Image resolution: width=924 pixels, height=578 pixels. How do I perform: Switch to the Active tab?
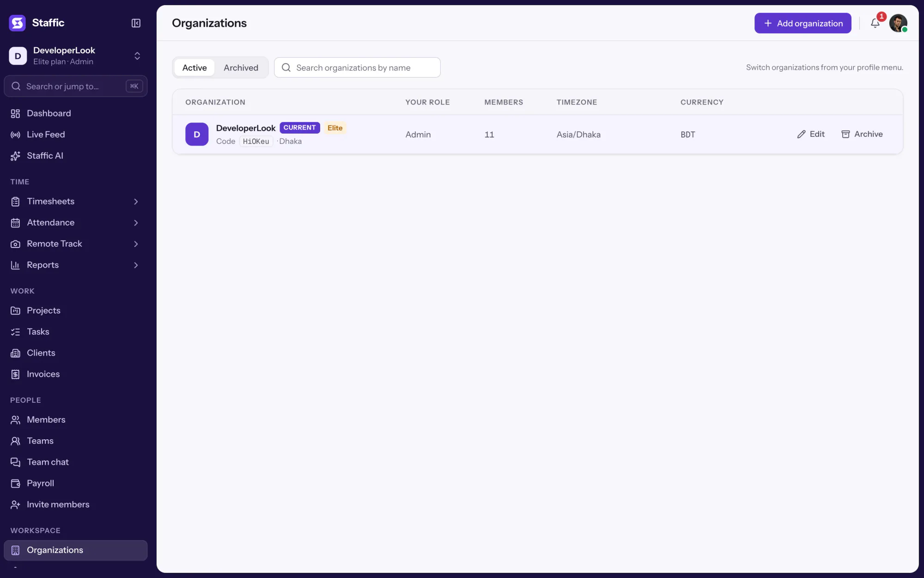coord(195,68)
